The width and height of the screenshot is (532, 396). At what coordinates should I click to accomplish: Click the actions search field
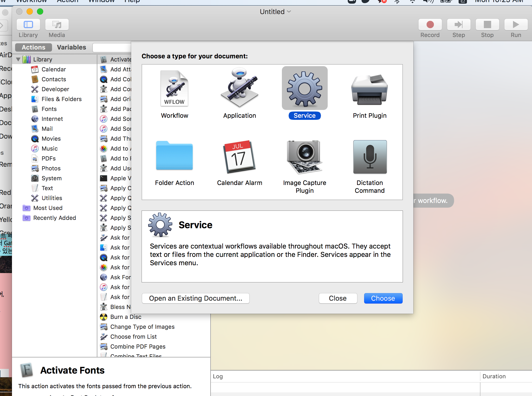coord(112,48)
